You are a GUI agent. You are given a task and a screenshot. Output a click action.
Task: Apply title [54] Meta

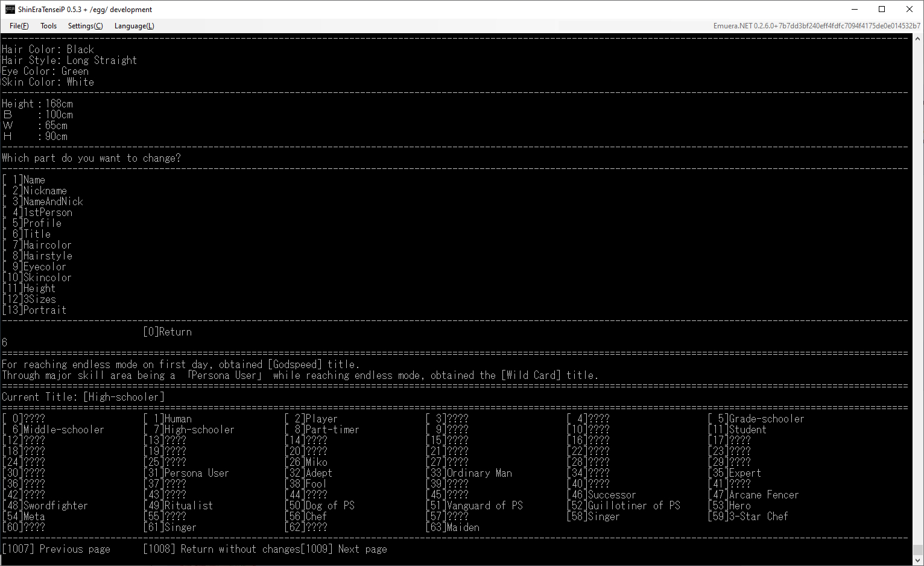click(24, 517)
